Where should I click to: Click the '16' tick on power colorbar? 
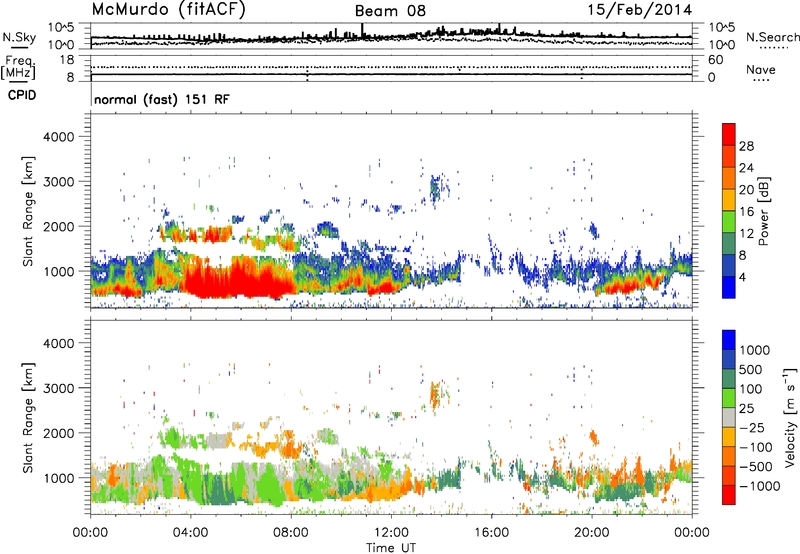point(746,212)
